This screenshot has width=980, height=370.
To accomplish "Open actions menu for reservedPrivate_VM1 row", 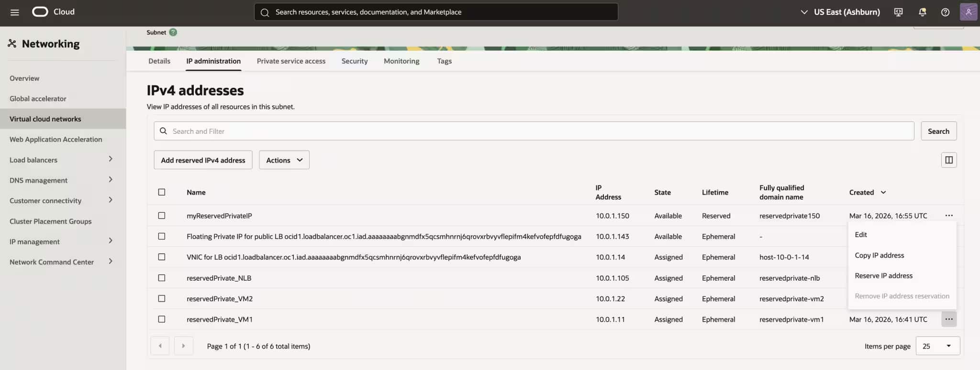I will point(948,319).
